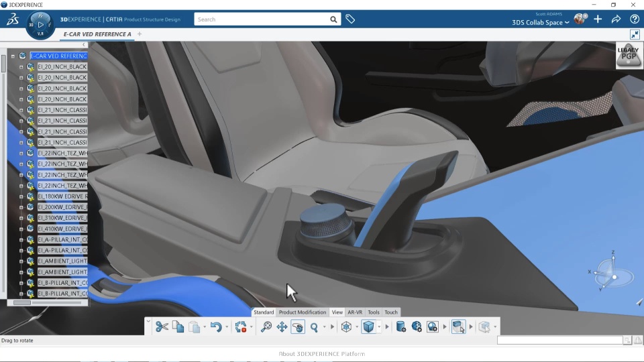Click the Copy icon in toolbar

178,326
